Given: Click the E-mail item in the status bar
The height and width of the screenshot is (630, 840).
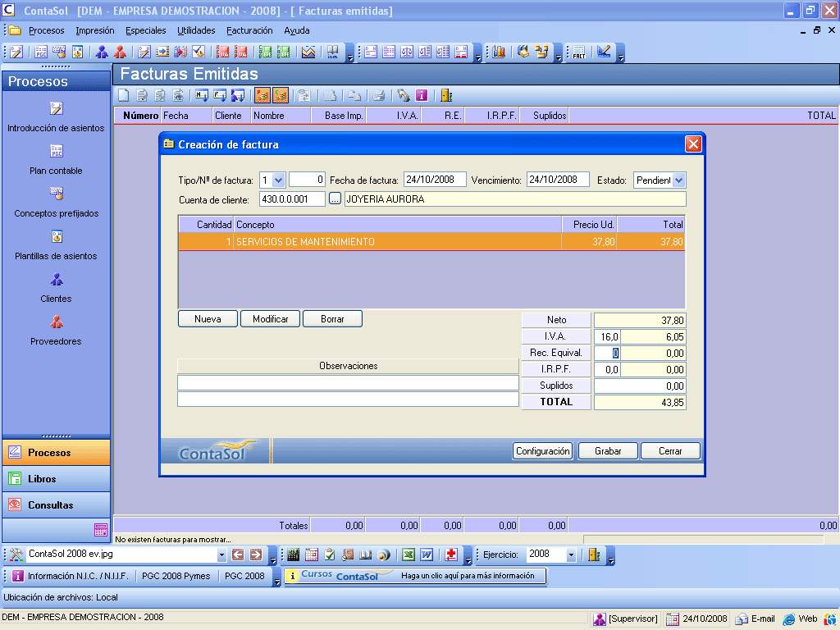Looking at the screenshot, I should click(756, 619).
